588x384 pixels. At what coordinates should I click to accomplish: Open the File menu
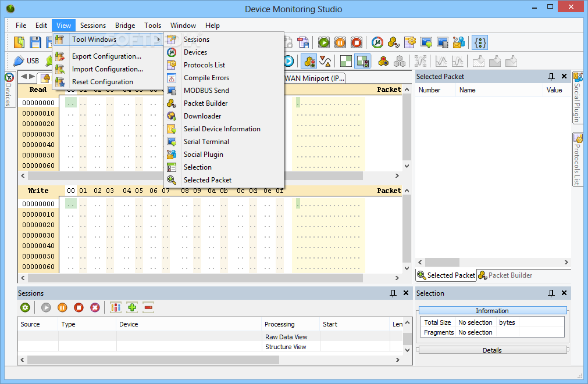pyautogui.click(x=21, y=26)
